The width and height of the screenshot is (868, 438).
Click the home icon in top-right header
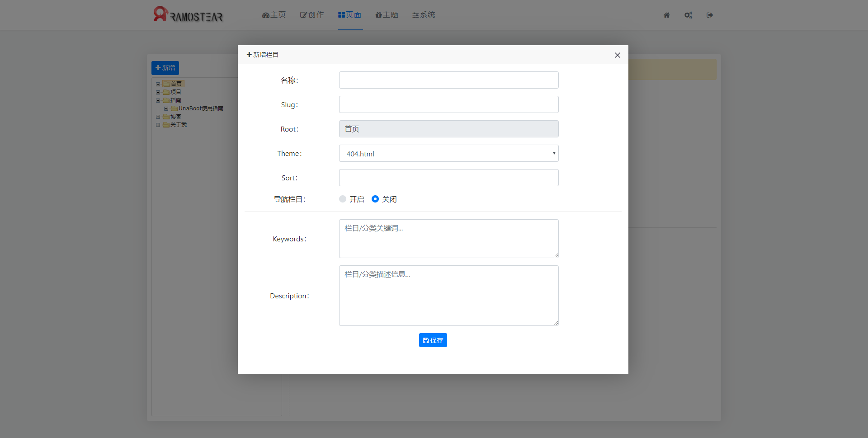666,15
